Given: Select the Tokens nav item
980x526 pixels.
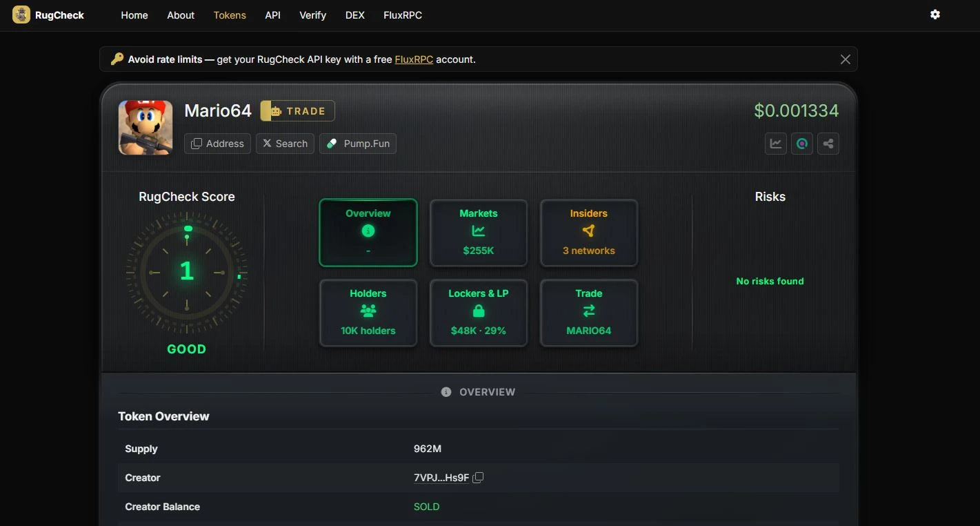Looking at the screenshot, I should pyautogui.click(x=230, y=15).
